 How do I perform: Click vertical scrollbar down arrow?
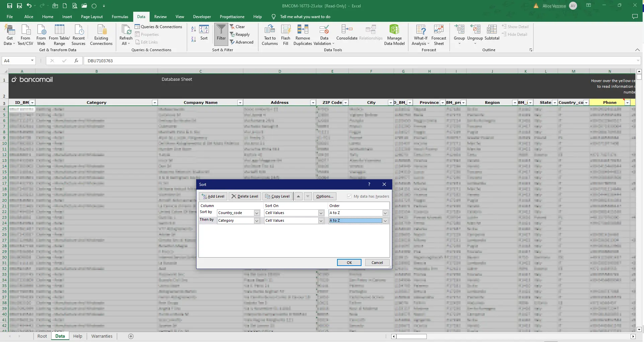pyautogui.click(x=639, y=330)
